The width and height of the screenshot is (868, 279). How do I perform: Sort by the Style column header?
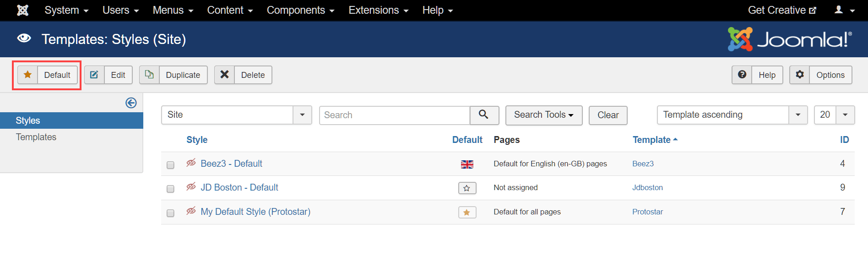point(197,140)
